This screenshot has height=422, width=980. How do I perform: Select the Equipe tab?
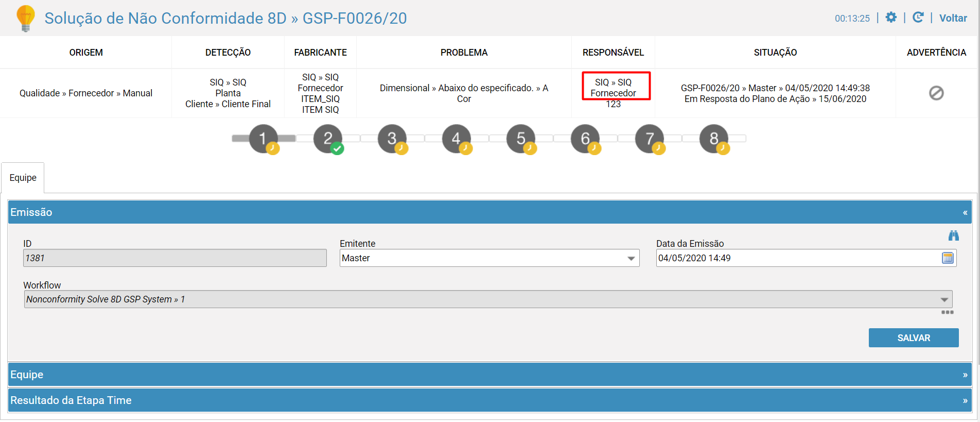click(x=23, y=178)
